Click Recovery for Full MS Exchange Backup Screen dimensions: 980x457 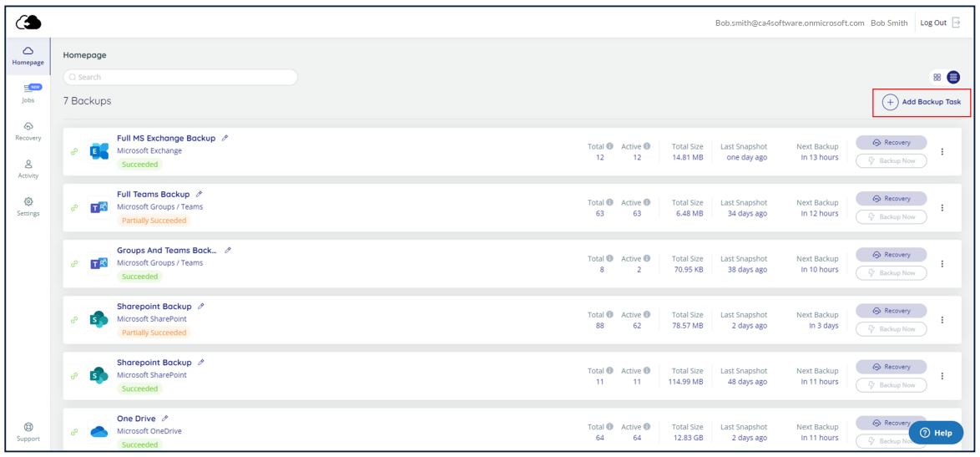891,143
